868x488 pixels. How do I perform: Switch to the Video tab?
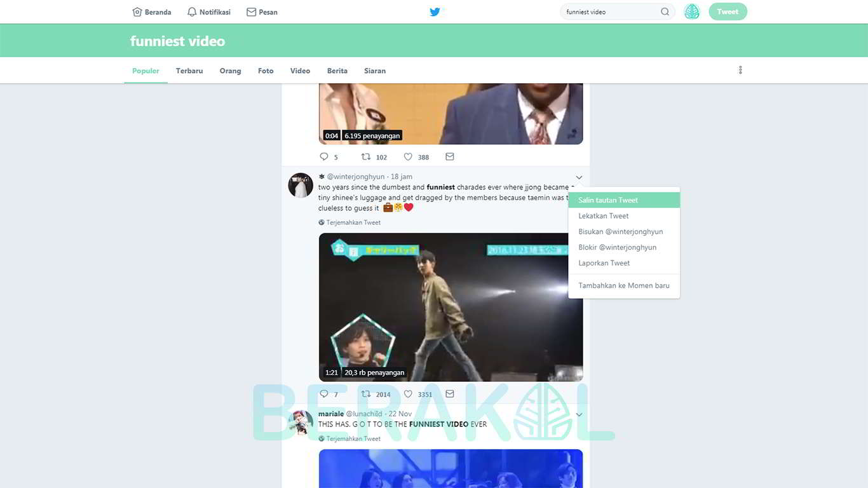click(x=299, y=71)
